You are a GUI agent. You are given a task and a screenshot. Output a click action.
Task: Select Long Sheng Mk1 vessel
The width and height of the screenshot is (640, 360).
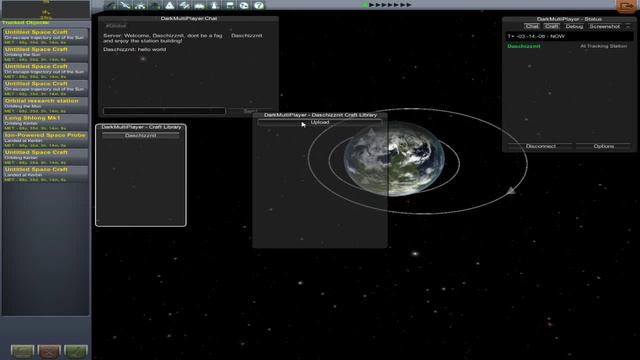(x=45, y=122)
